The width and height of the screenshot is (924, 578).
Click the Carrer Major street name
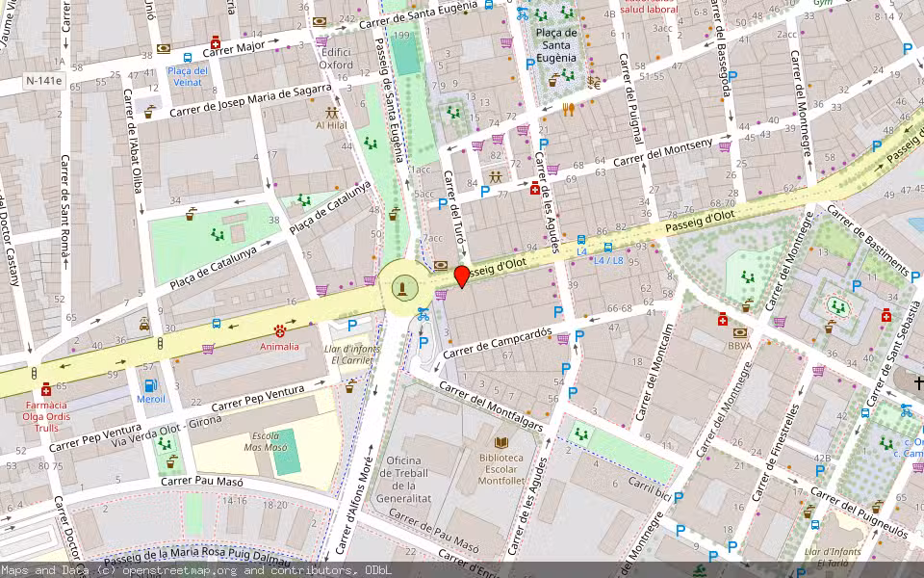[233, 48]
